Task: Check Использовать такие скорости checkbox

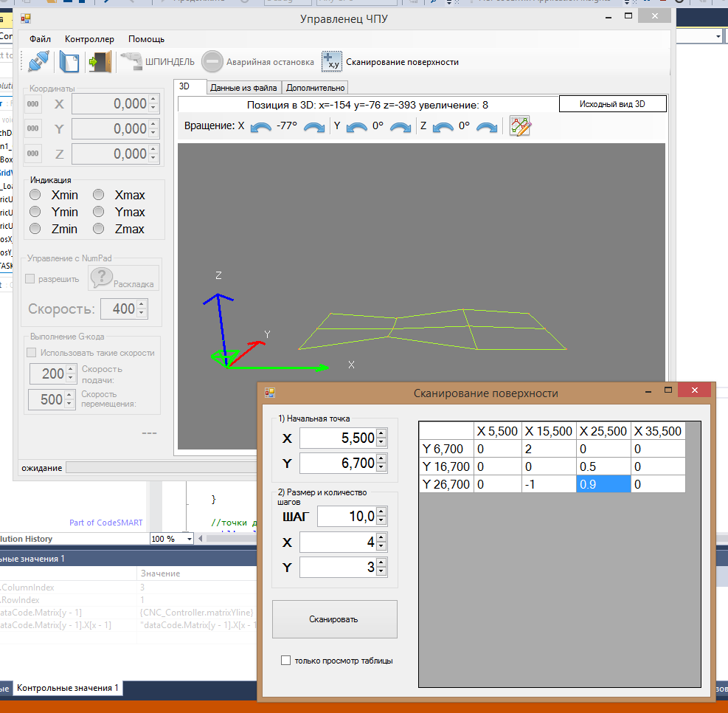Action: [x=32, y=353]
